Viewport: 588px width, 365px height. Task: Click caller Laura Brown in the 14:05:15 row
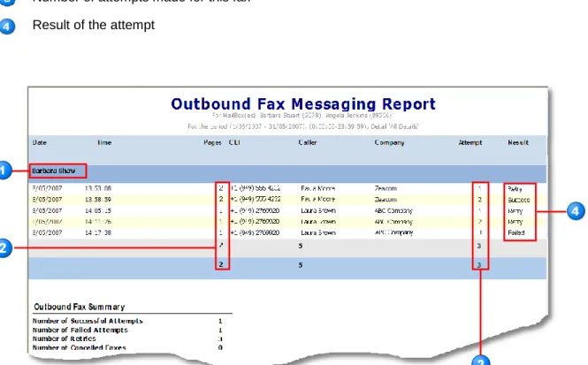coord(318,210)
